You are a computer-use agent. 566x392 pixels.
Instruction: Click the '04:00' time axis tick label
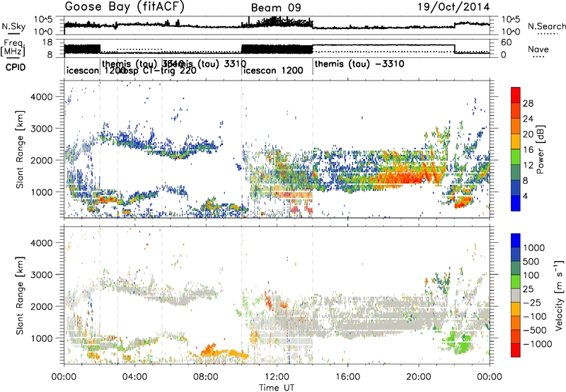(x=135, y=377)
